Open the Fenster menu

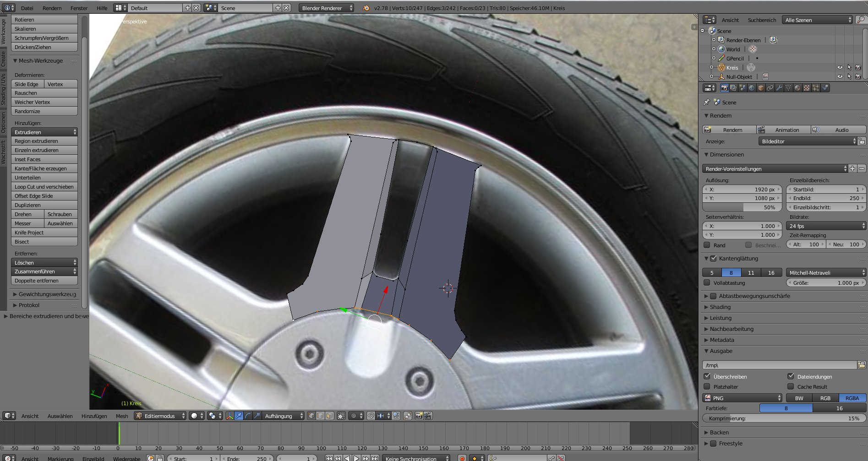79,8
